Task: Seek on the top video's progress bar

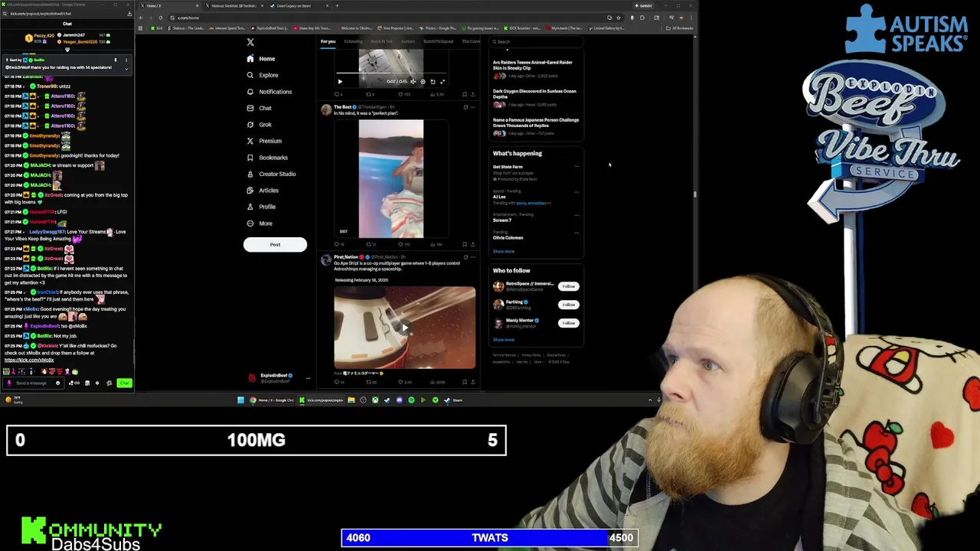Action: tap(390, 74)
